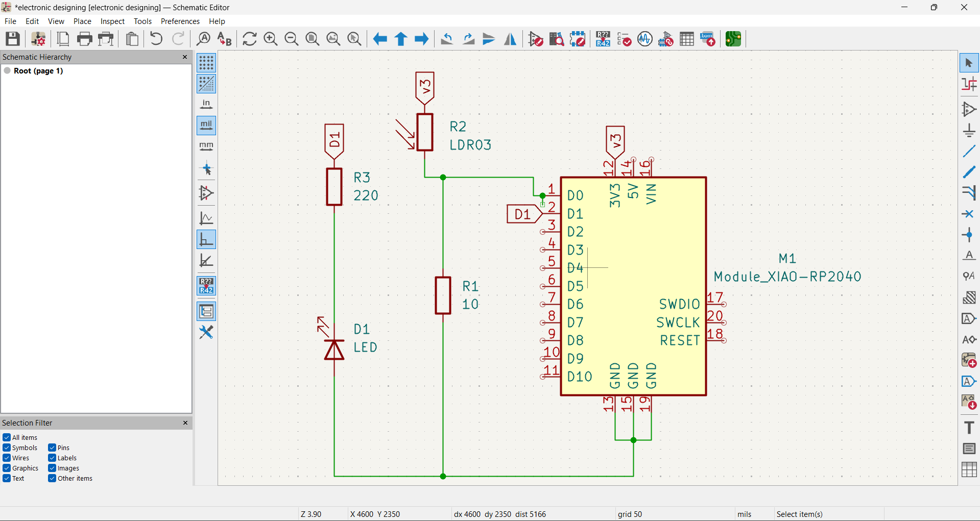
Task: Disable the Labels selection filter
Action: click(52, 458)
